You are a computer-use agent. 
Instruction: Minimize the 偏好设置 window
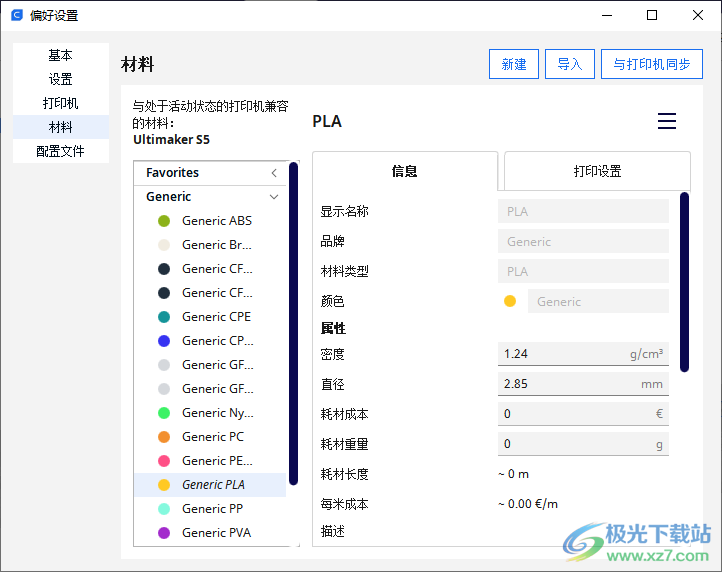tap(607, 15)
